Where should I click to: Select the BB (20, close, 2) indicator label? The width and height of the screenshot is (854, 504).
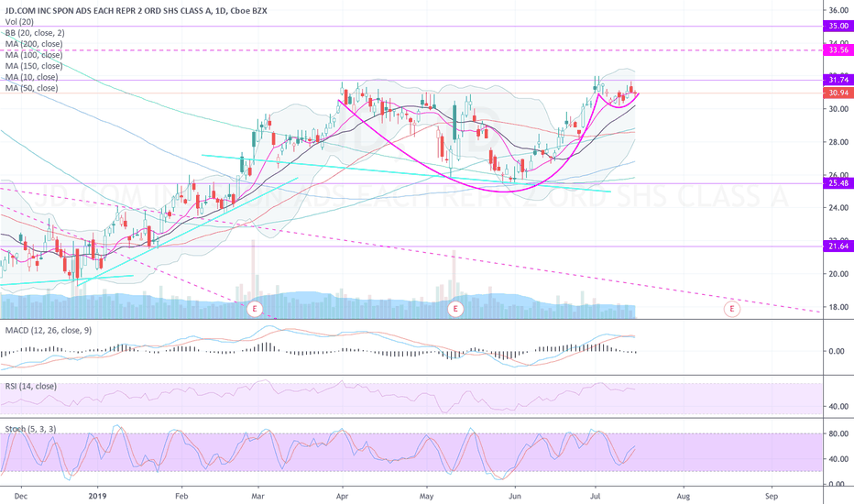pos(35,33)
